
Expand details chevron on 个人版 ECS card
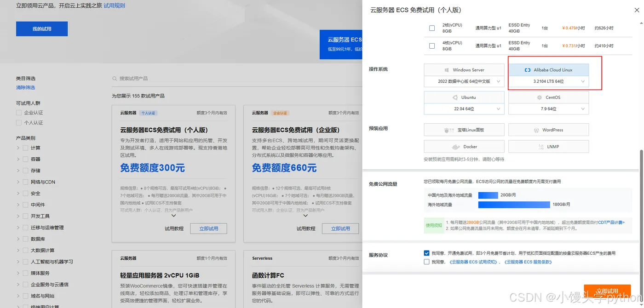[173, 216]
